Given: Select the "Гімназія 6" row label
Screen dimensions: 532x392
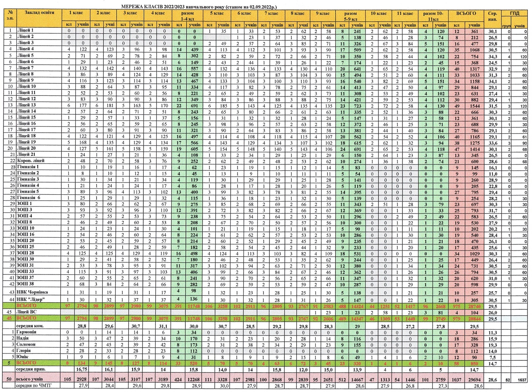Looking at the screenshot, I should pyautogui.click(x=28, y=198).
